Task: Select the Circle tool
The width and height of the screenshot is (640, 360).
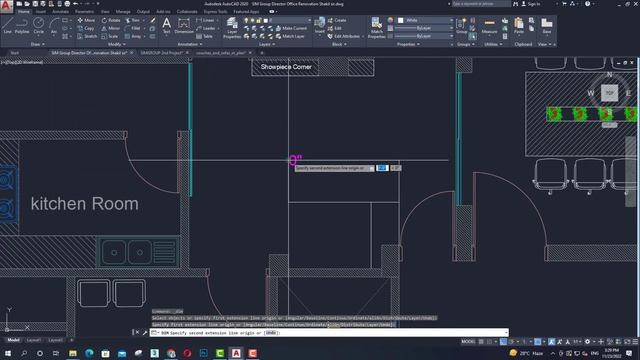Action: pos(38,25)
